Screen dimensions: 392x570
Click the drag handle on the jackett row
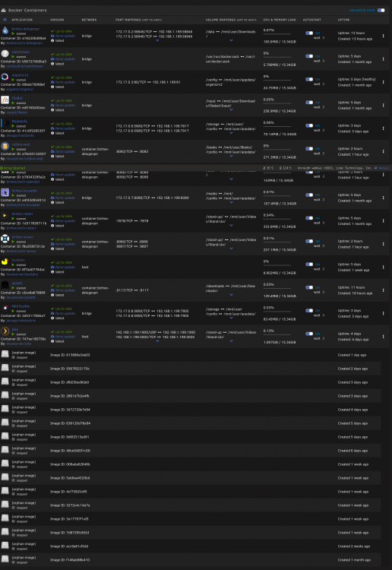384,290
